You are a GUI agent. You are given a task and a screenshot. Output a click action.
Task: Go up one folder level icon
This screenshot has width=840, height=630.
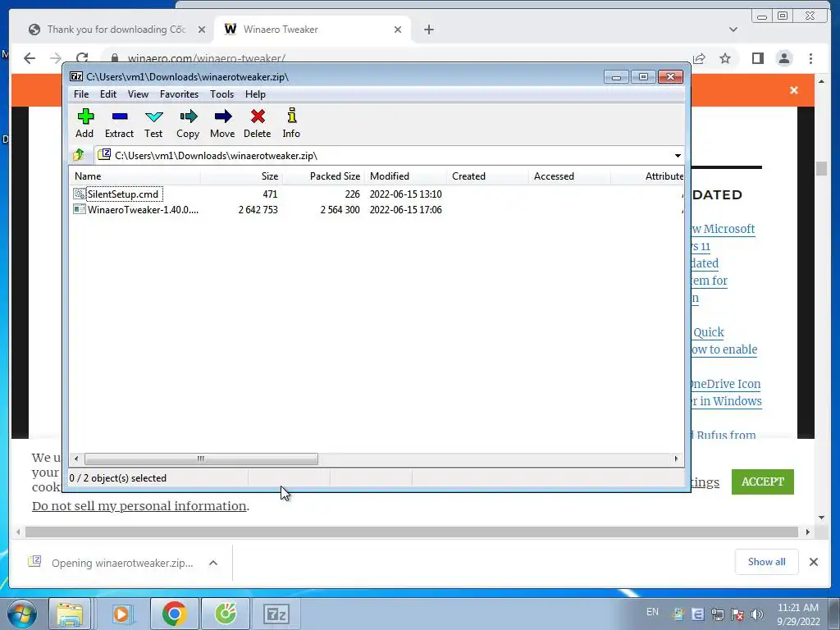point(79,155)
